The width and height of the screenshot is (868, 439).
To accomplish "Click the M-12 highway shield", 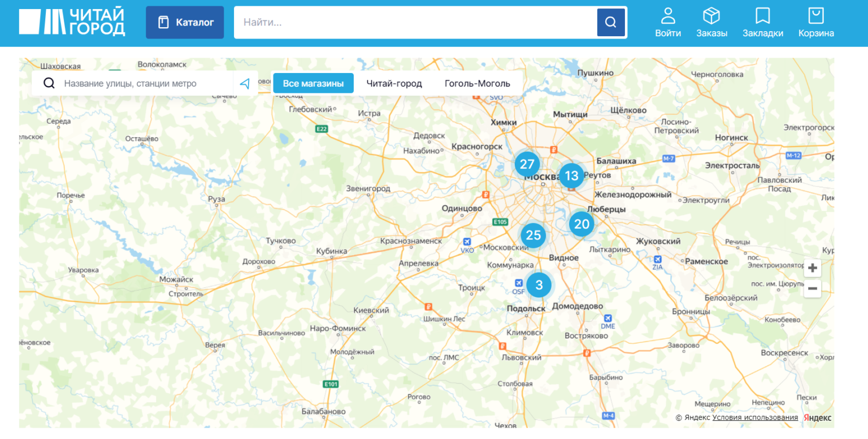I will tap(793, 155).
